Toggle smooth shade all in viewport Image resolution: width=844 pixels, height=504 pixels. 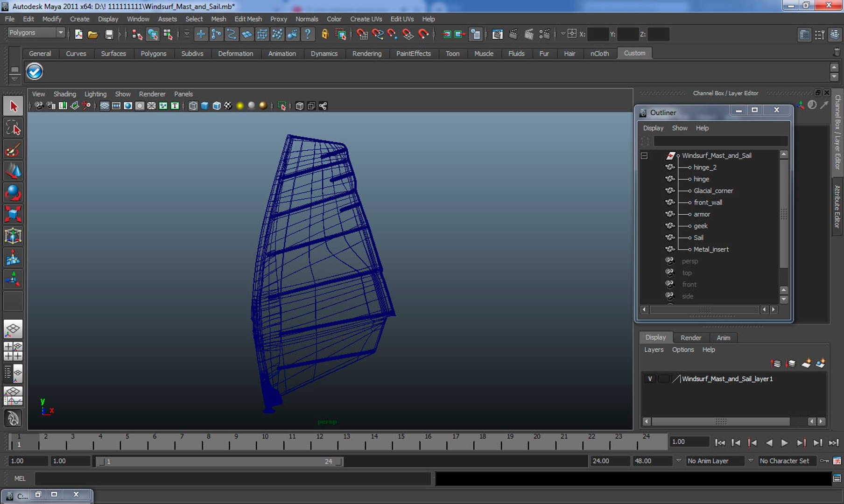(205, 106)
